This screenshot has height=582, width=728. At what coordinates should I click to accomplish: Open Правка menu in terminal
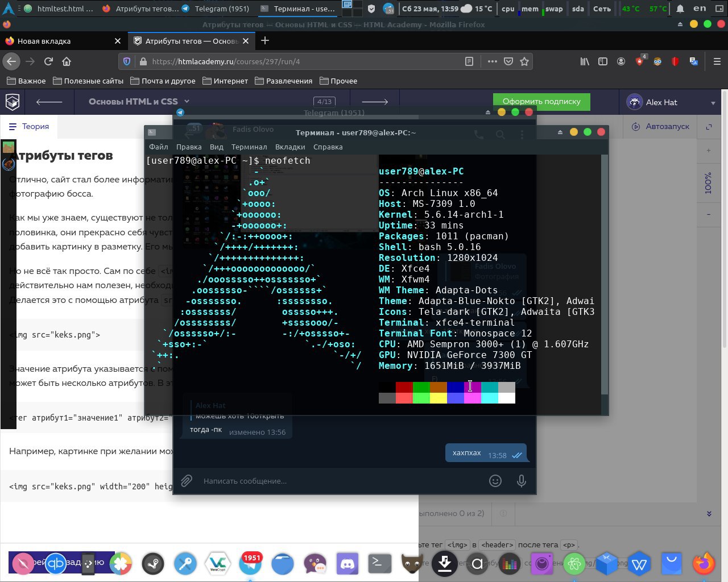(189, 147)
